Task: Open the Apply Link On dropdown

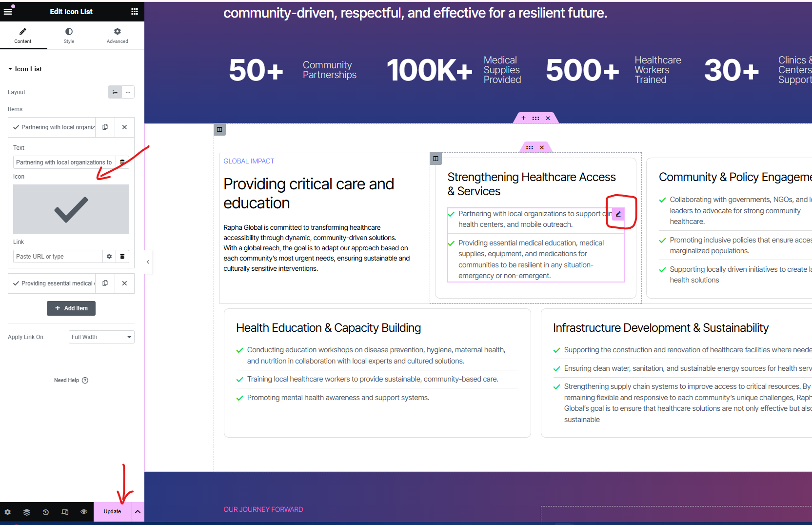Action: pyautogui.click(x=101, y=337)
